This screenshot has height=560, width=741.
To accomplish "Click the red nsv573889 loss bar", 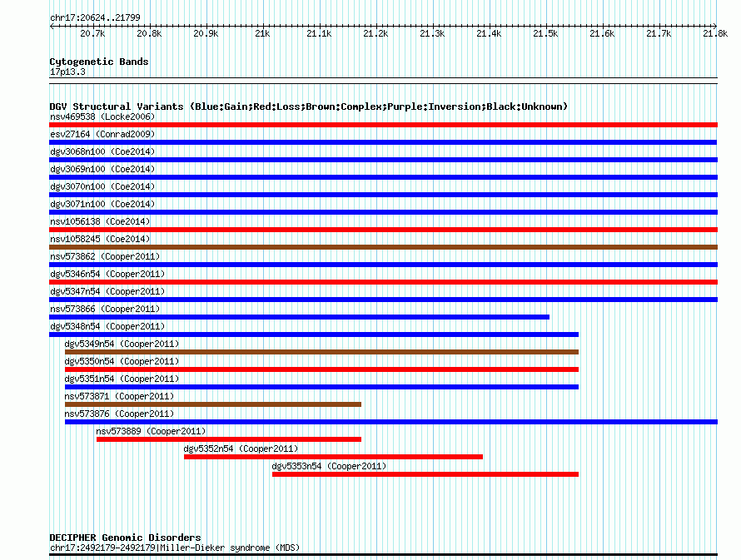I will point(229,439).
